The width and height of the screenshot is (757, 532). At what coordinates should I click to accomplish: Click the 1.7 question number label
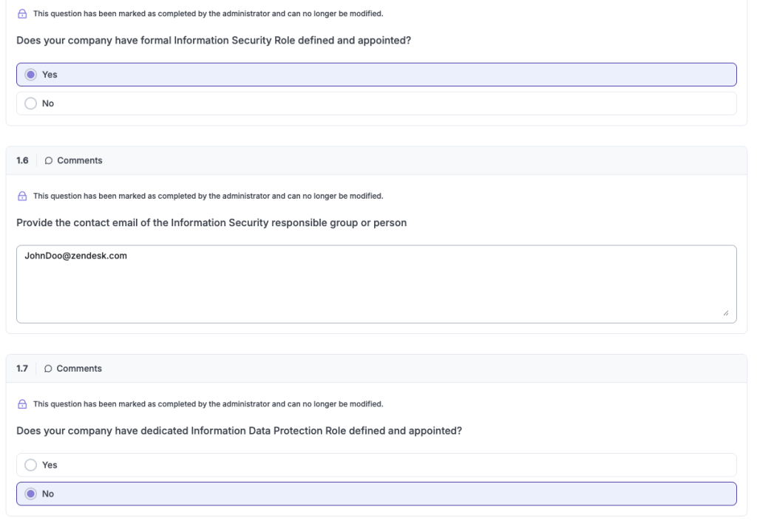pyautogui.click(x=22, y=369)
